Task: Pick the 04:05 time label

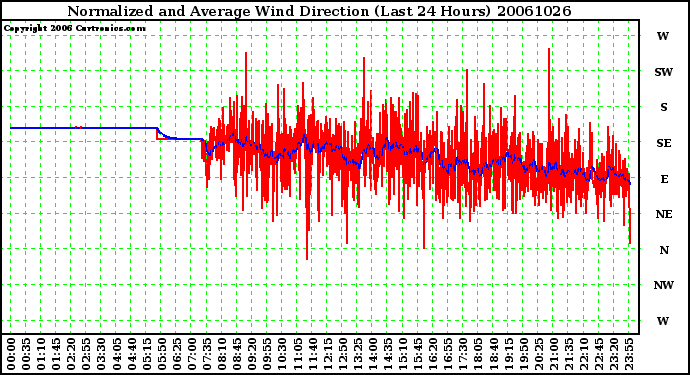Action: pos(116,355)
